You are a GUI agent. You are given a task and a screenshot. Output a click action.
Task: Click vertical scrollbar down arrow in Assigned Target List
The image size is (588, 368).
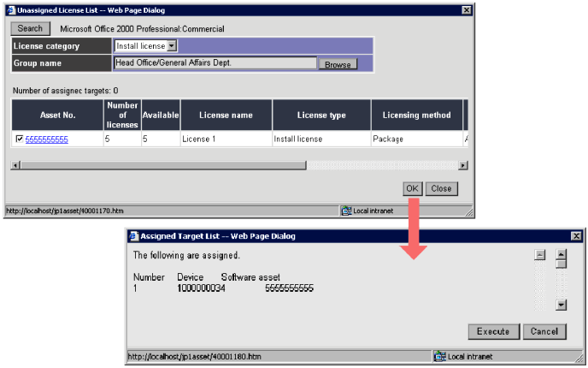(x=561, y=305)
